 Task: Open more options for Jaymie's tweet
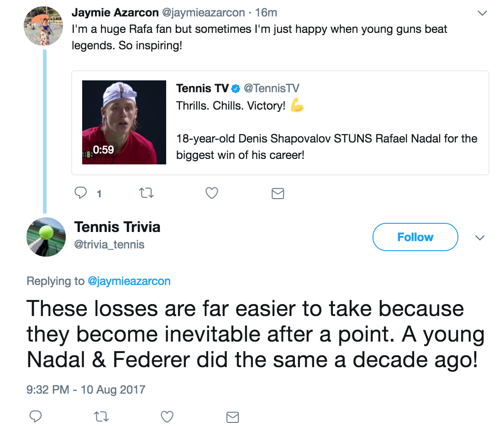pyautogui.click(x=482, y=13)
